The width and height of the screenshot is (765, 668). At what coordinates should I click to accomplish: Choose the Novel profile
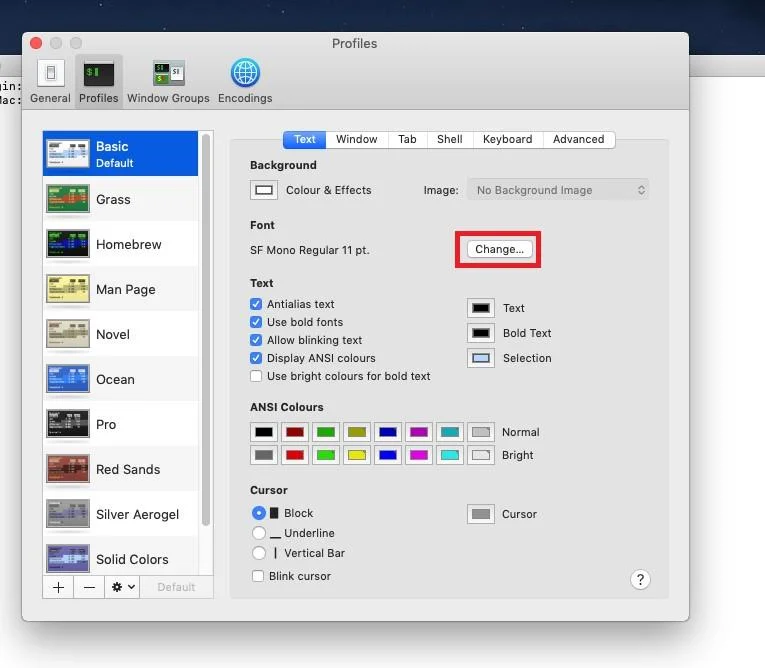(121, 334)
